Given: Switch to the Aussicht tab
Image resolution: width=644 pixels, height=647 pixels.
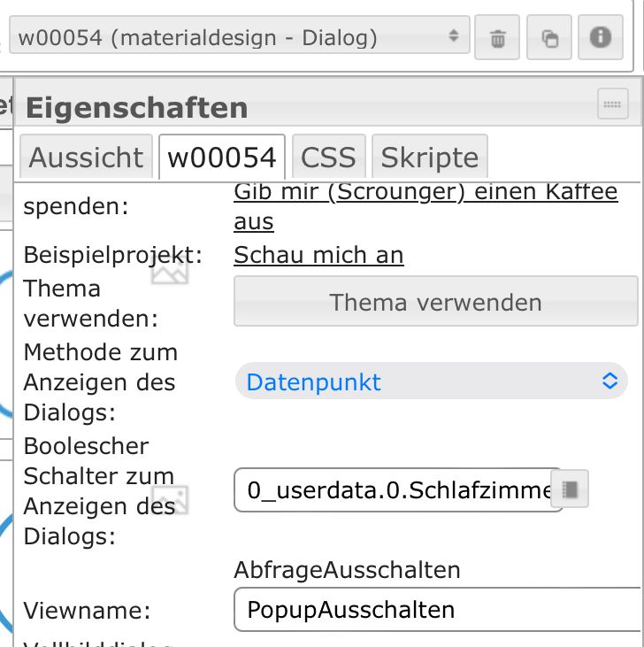Looking at the screenshot, I should point(86,158).
